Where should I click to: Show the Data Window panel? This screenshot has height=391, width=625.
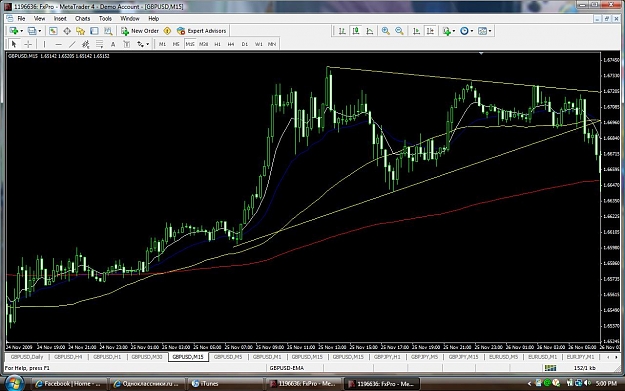(67, 31)
